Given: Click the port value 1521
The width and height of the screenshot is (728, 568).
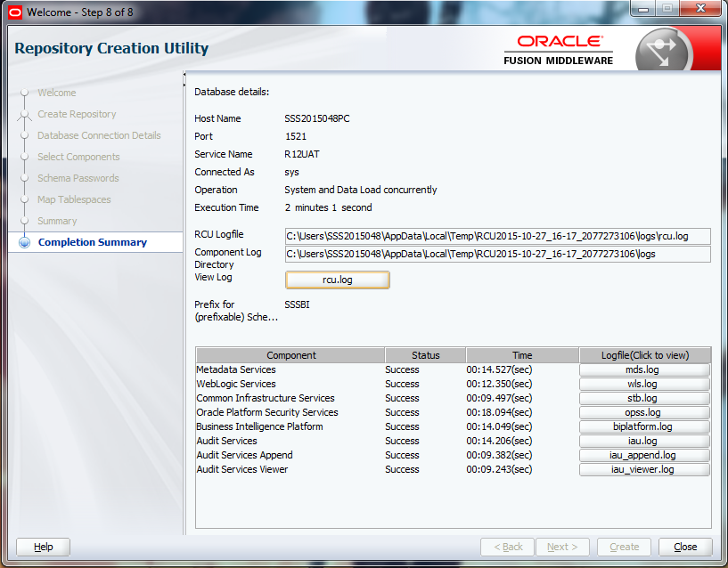Looking at the screenshot, I should pos(296,136).
